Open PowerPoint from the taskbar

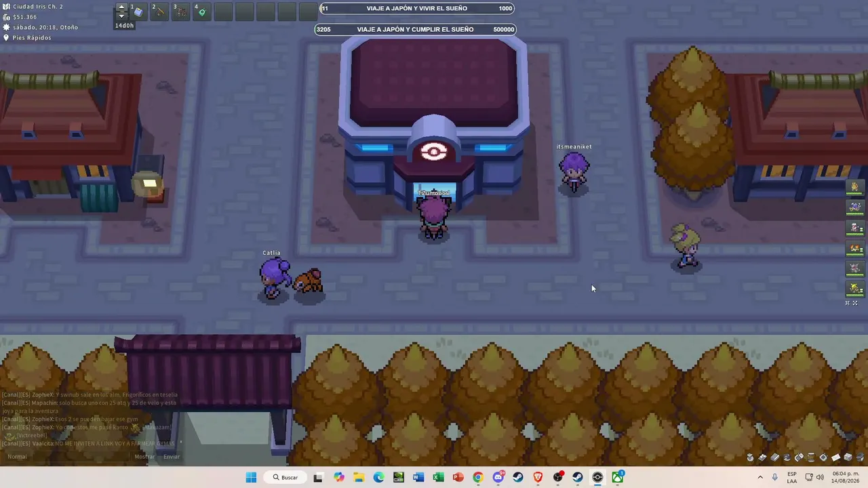(458, 477)
